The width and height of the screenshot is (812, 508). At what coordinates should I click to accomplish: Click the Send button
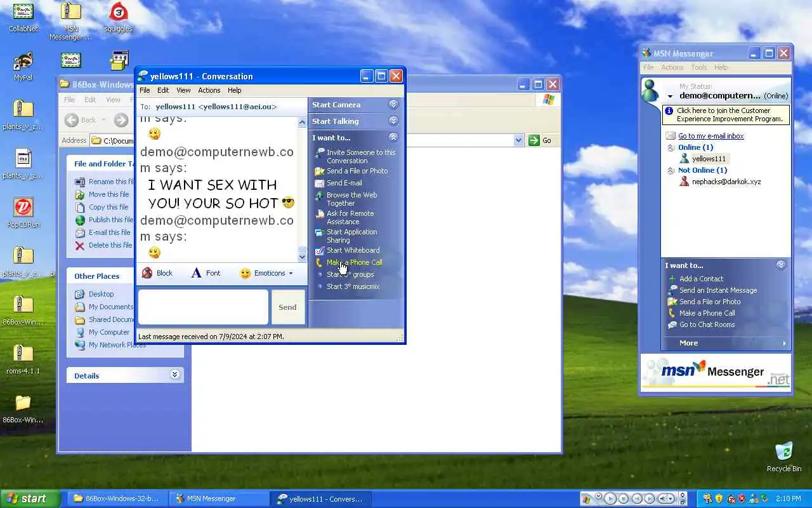pyautogui.click(x=287, y=307)
